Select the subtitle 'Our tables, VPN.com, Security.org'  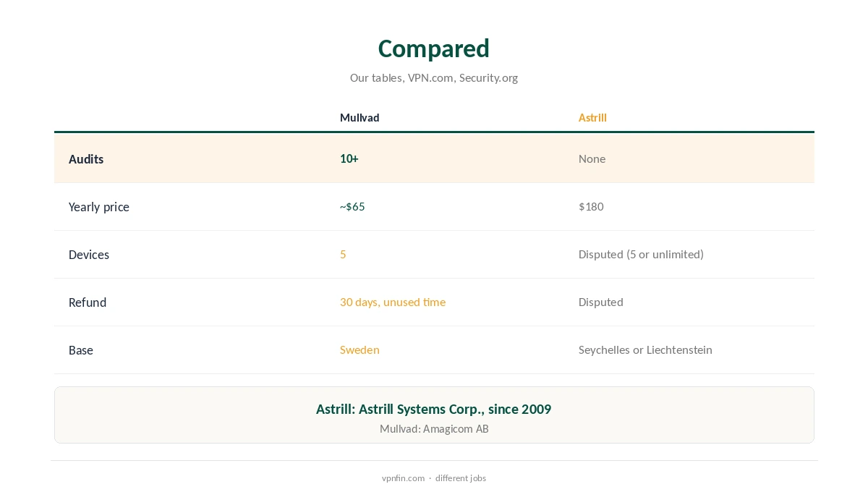coord(434,77)
